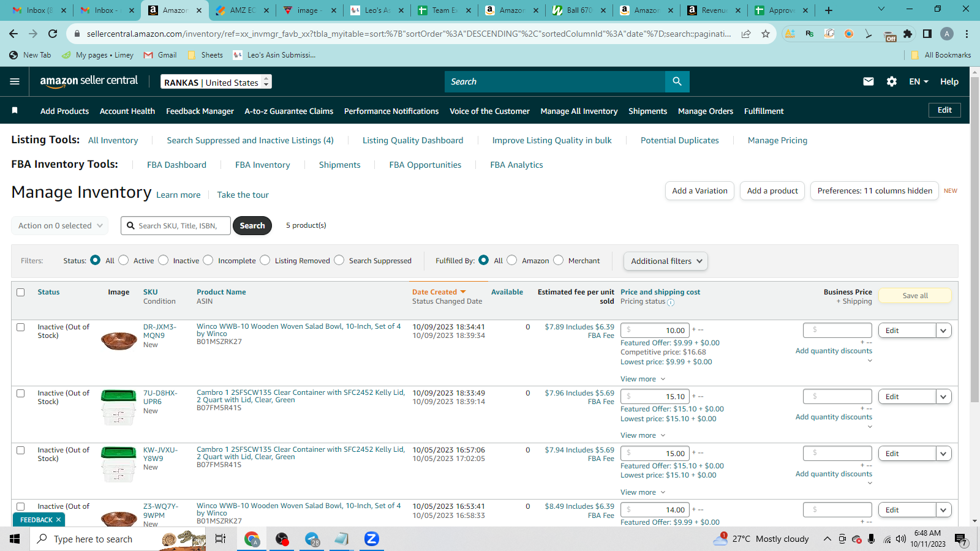Open Manage Pricing listing tool
The width and height of the screenshot is (980, 551).
(777, 140)
